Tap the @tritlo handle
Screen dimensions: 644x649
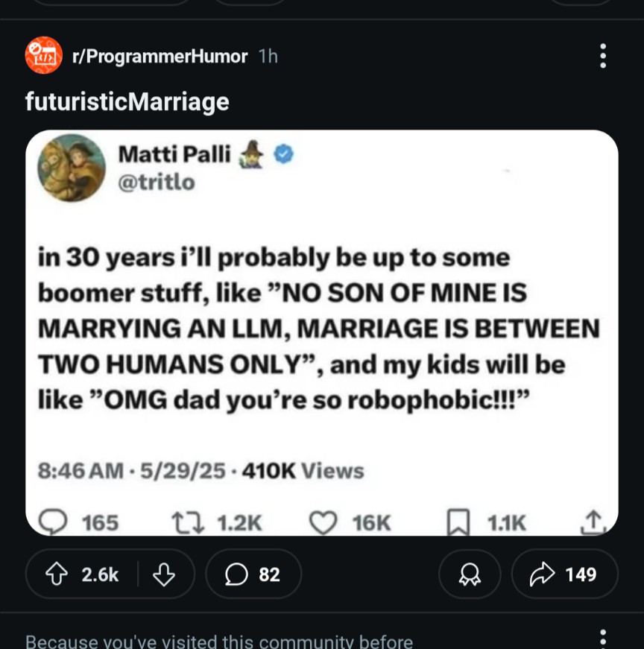(x=157, y=181)
